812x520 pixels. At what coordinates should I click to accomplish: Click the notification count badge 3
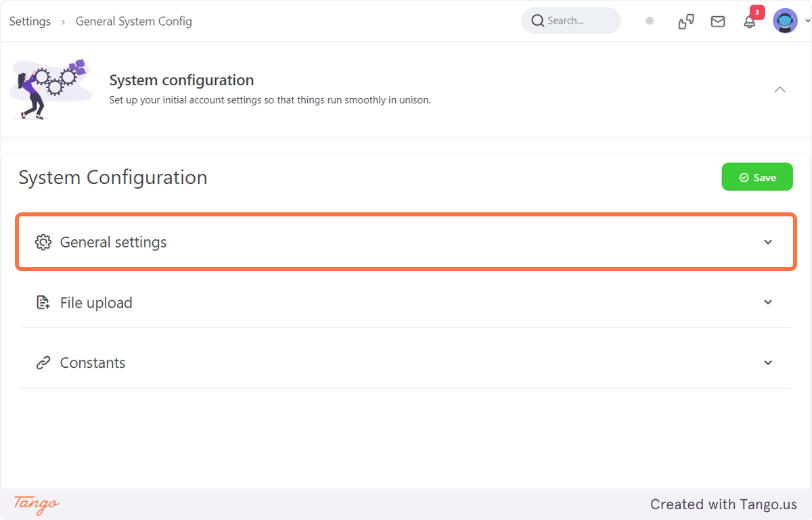pos(757,12)
